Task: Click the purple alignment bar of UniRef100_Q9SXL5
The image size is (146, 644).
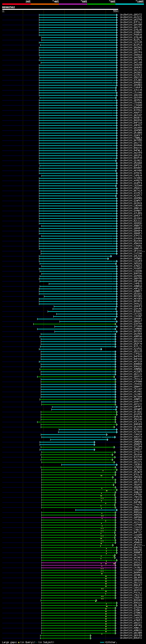Action: [x=79, y=563]
